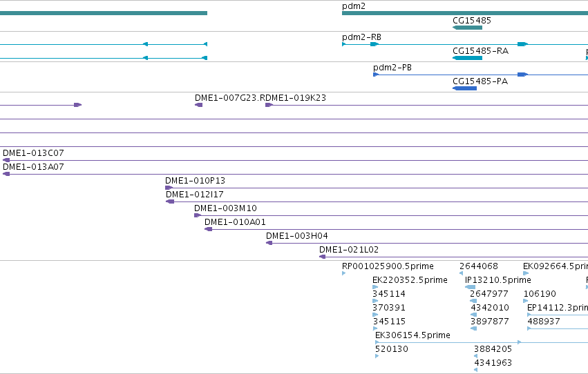Select the EK306154.5prime EST label

pyautogui.click(x=412, y=335)
